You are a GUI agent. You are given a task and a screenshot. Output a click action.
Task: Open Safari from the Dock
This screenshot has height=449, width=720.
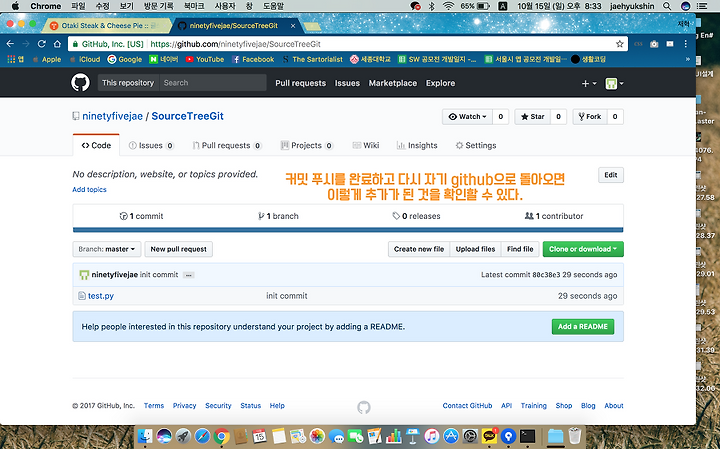tap(202, 436)
